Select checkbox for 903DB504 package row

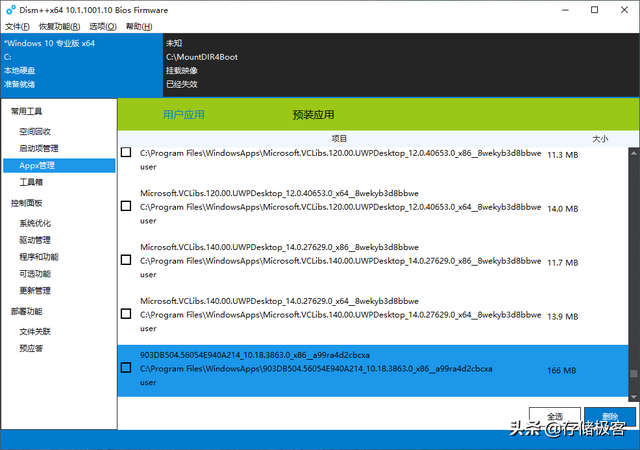(x=126, y=368)
